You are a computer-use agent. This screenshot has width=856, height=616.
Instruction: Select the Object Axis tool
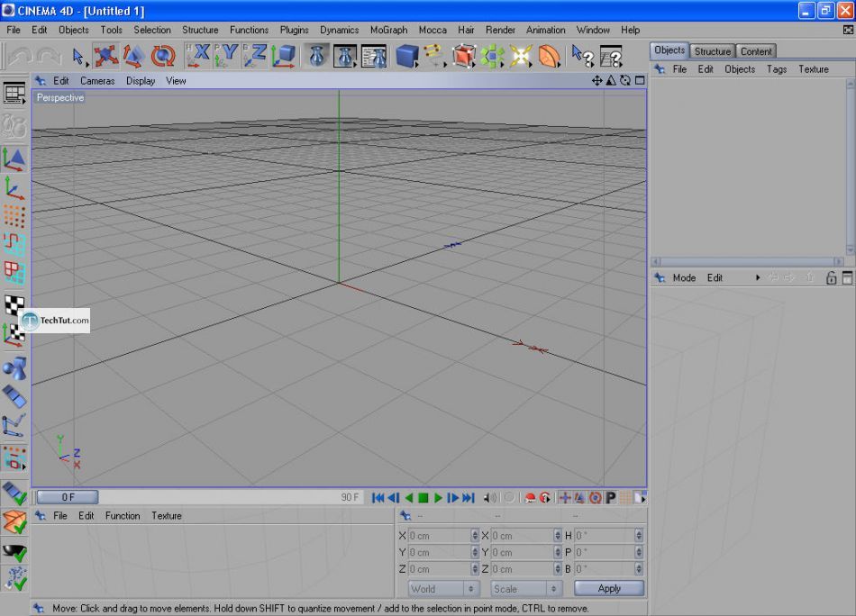pos(14,189)
